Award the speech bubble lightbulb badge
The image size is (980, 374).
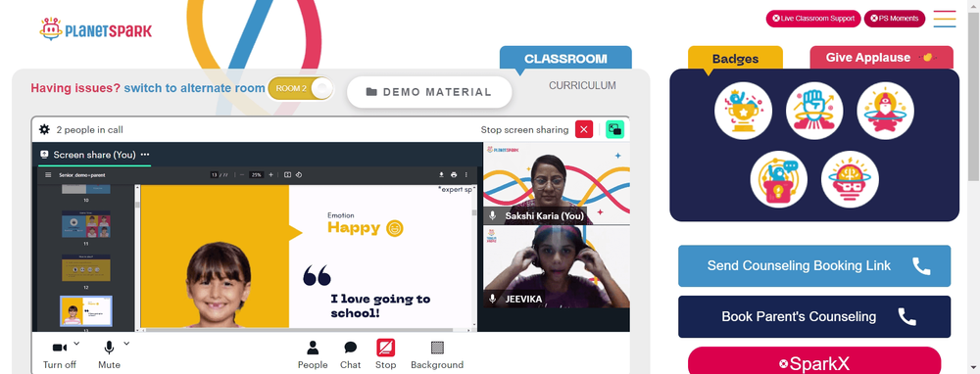779,179
